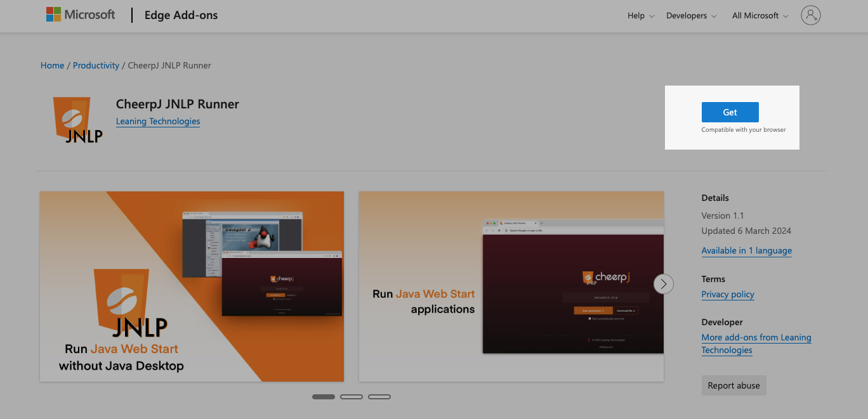Open the Productivity breadcrumb category
This screenshot has width=868, height=419.
click(96, 65)
